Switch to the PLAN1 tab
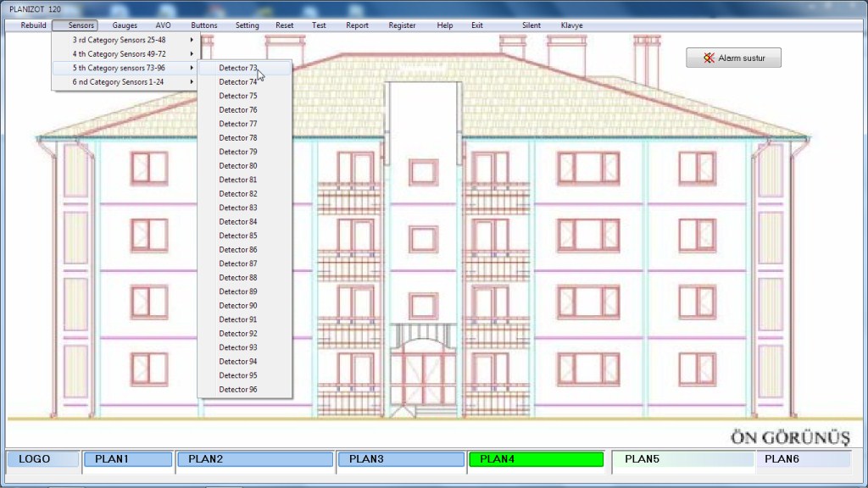 click(127, 459)
